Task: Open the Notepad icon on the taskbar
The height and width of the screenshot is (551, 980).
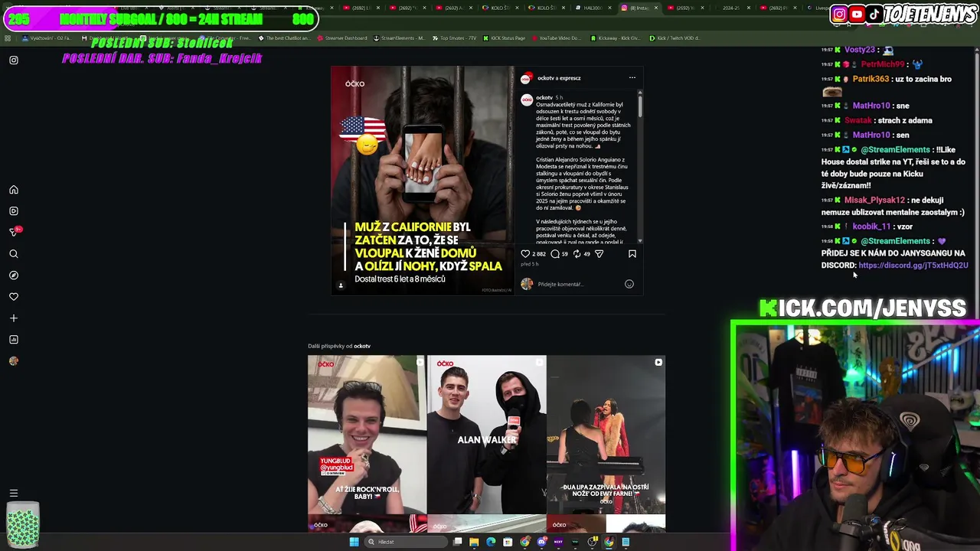Action: coord(626,542)
